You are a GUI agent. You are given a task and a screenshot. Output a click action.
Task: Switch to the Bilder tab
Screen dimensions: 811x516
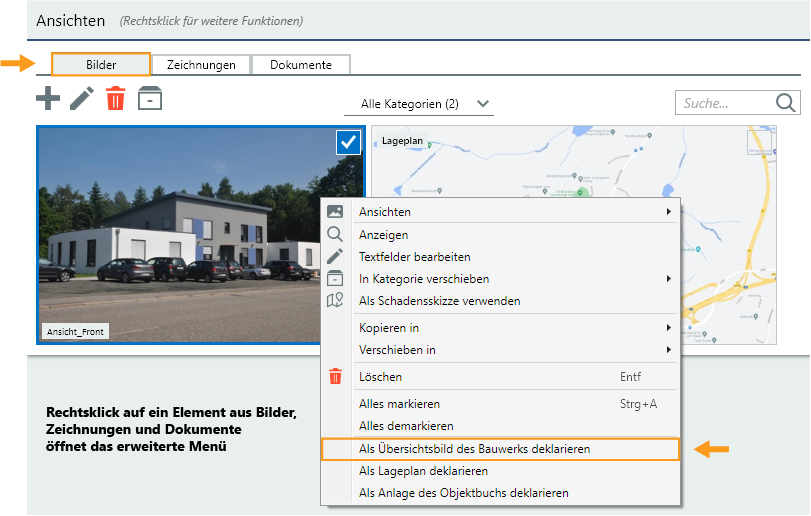[x=101, y=65]
